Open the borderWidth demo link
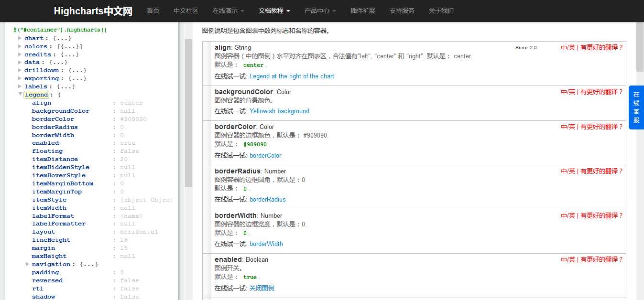This screenshot has width=644, height=300. pos(266,244)
